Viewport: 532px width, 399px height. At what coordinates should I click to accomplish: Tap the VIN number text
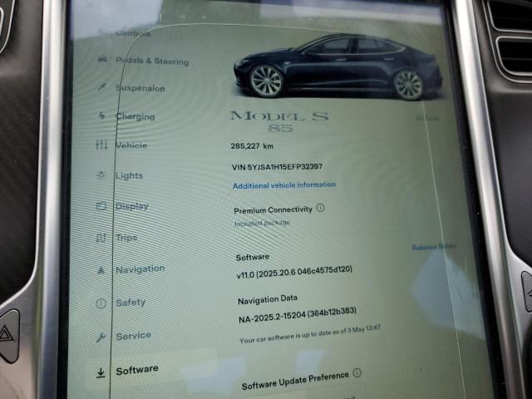click(278, 167)
